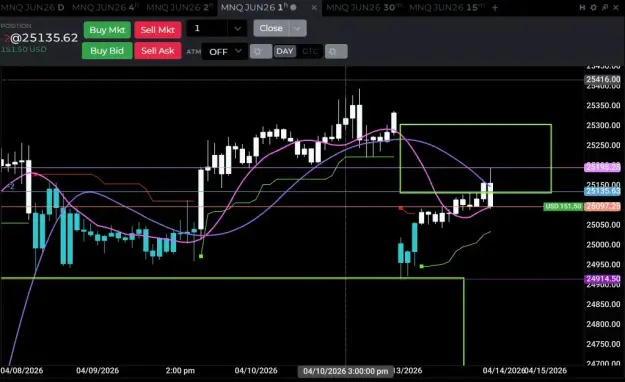Select DAY time-in-force option
This screenshot has width=625, height=382.
[x=285, y=51]
